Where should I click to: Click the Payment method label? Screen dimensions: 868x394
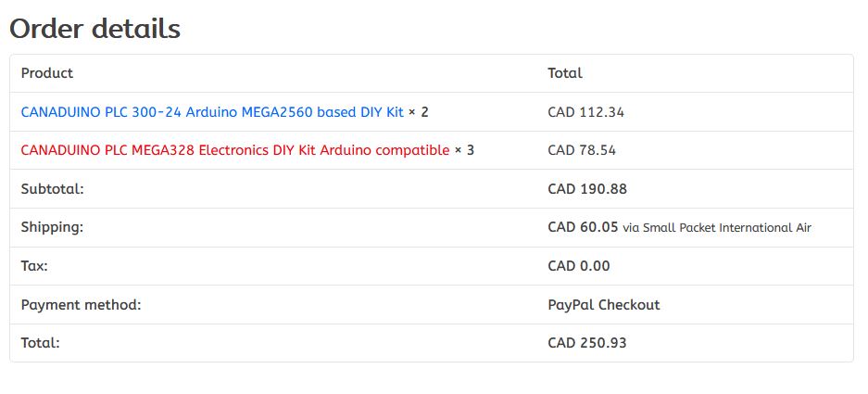[x=82, y=305]
